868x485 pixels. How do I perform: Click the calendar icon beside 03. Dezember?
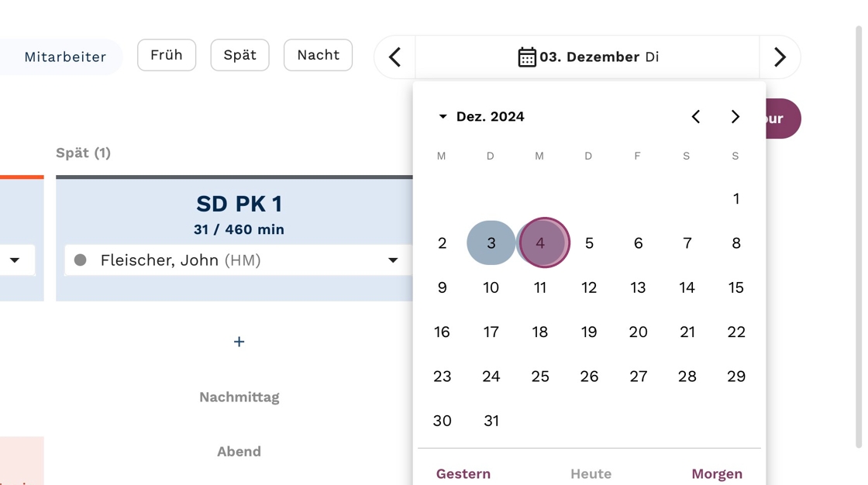point(526,57)
